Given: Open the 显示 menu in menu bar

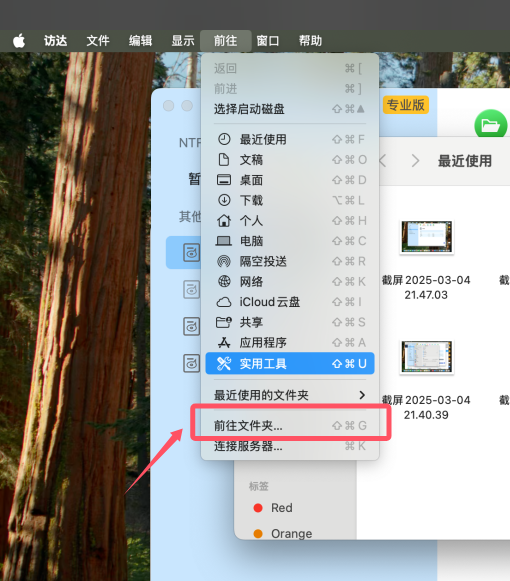Looking at the screenshot, I should (x=183, y=41).
